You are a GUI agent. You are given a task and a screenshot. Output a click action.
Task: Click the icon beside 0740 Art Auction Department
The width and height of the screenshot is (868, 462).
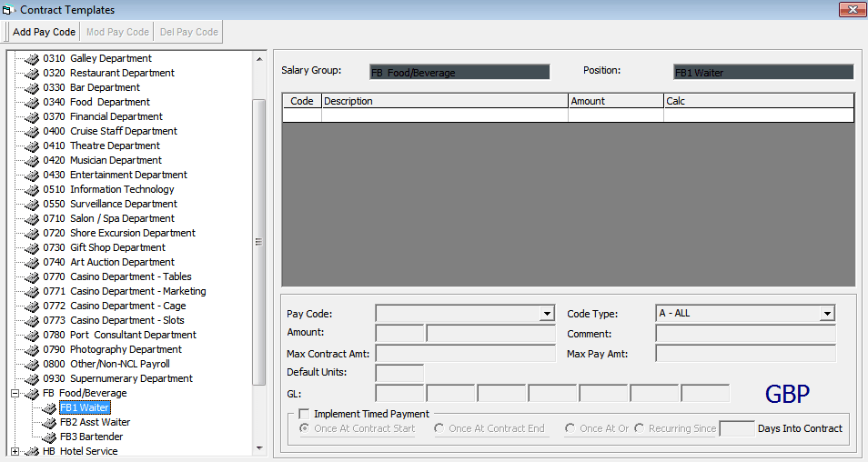(32, 262)
